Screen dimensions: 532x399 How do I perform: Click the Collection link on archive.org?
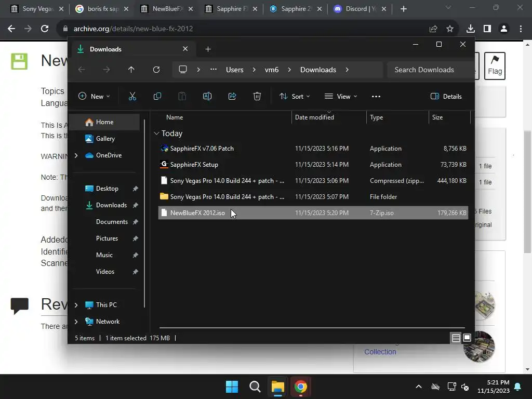pyautogui.click(x=380, y=352)
